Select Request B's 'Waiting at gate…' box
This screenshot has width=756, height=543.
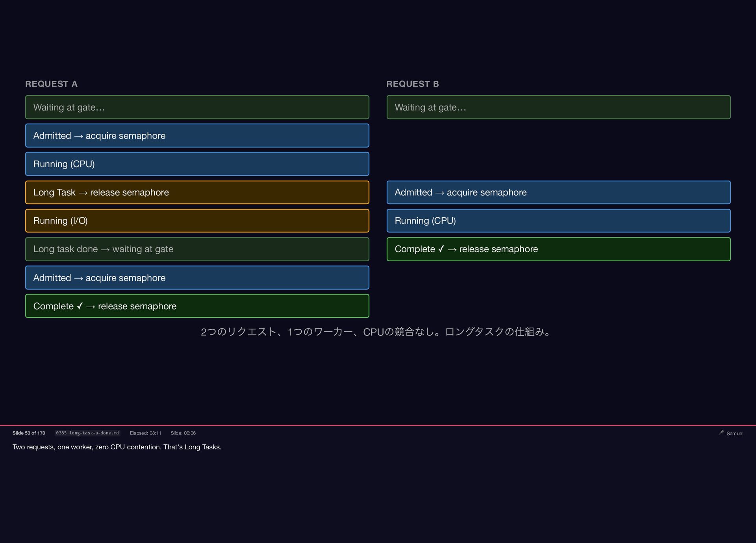click(x=558, y=107)
